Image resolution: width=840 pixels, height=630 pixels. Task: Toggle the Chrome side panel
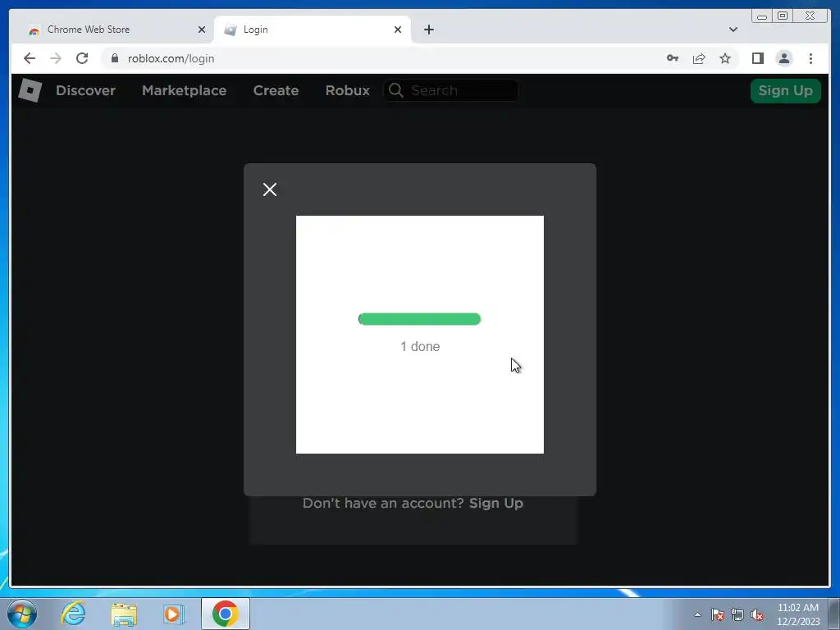pyautogui.click(x=757, y=58)
